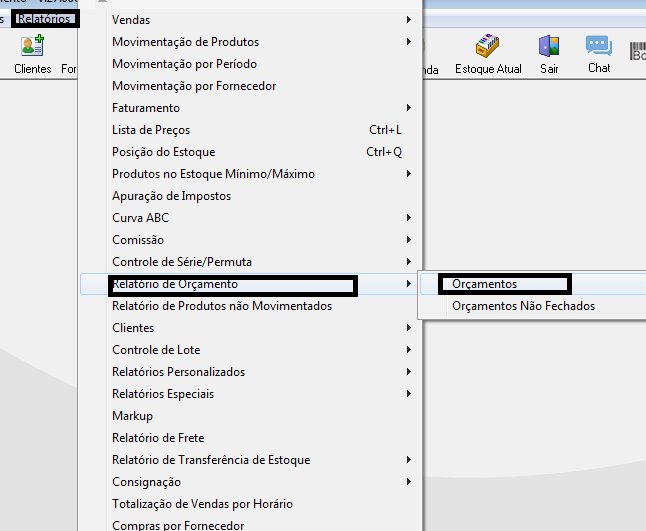Select Comissão menu entry

click(250, 240)
